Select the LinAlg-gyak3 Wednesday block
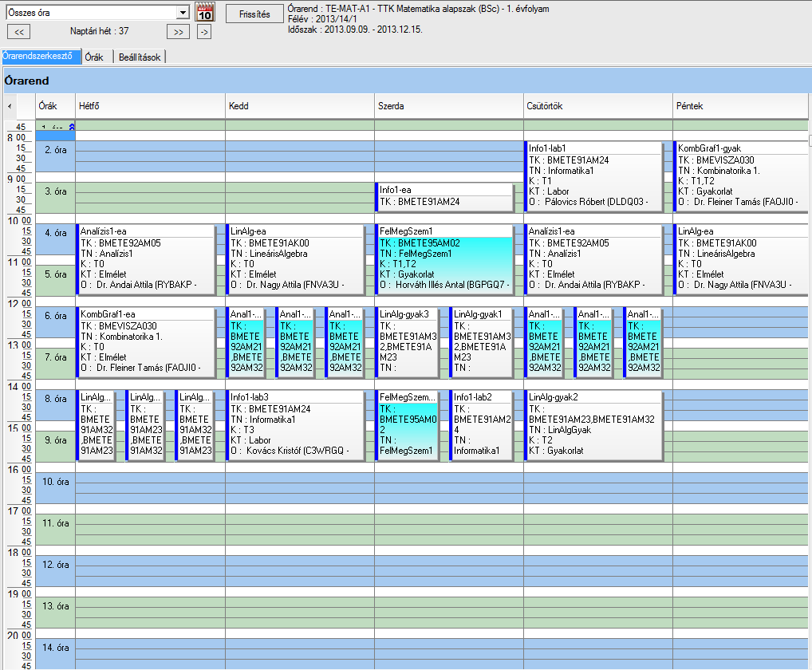Viewport: 812px width, 670px height. [408, 342]
